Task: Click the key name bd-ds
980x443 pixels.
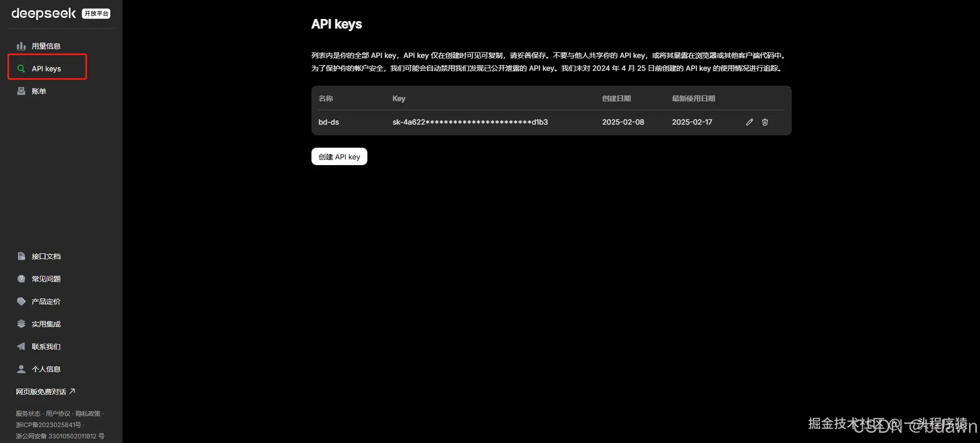Action: coord(329,122)
